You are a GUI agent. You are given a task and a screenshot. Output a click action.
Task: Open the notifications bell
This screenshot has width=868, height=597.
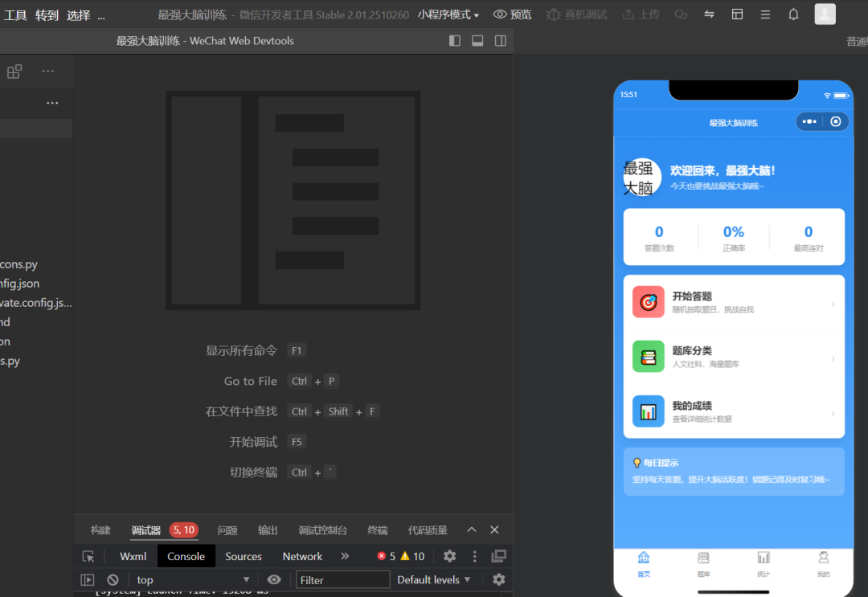[793, 14]
